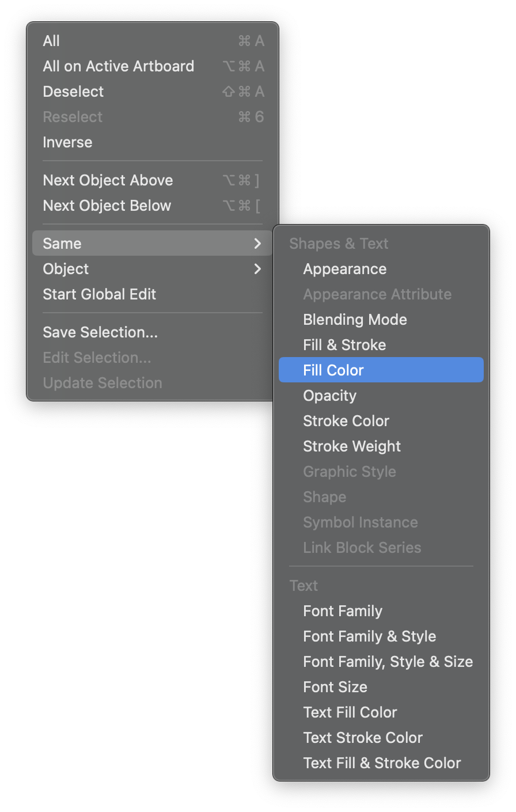Image resolution: width=516 pixels, height=812 pixels.
Task: Click the Deselect menu item
Action: [x=73, y=92]
